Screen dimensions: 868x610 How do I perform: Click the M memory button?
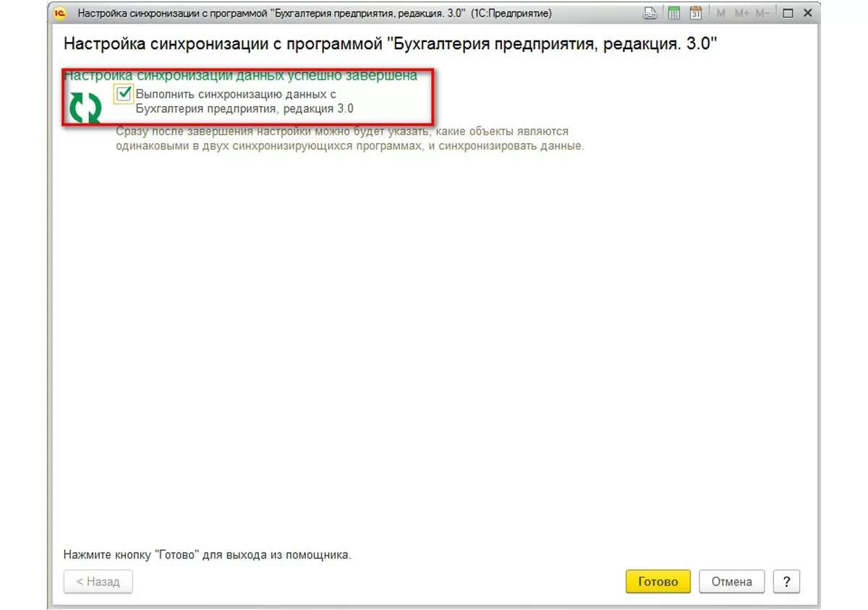(720, 13)
